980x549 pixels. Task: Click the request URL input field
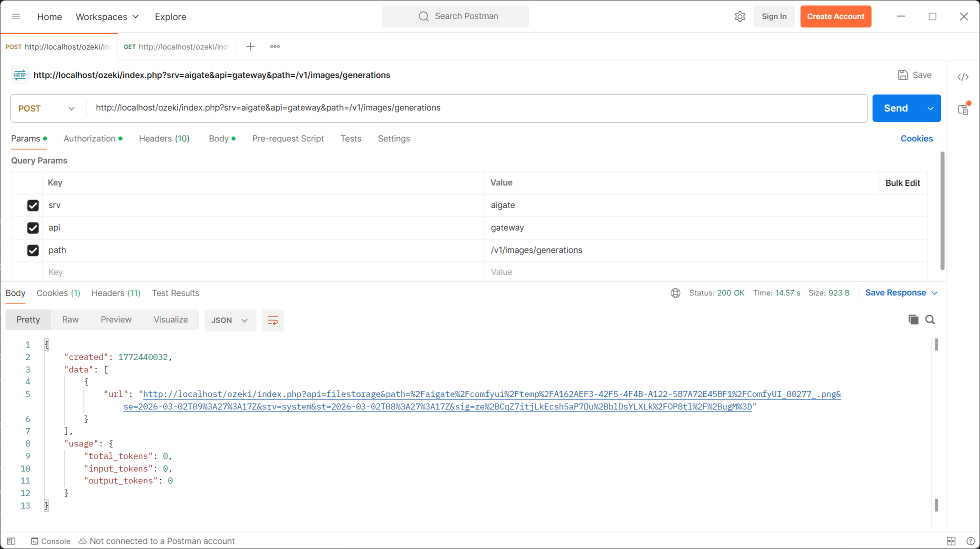(476, 108)
